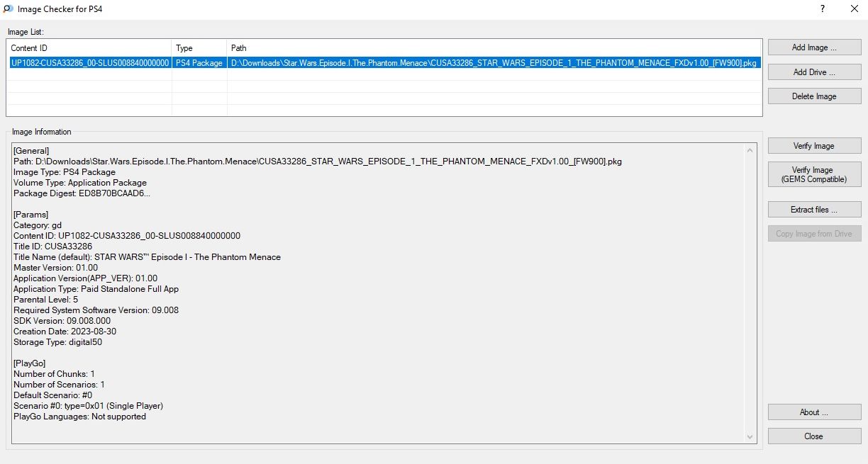Delete the selected image with Delete Image

tap(814, 96)
